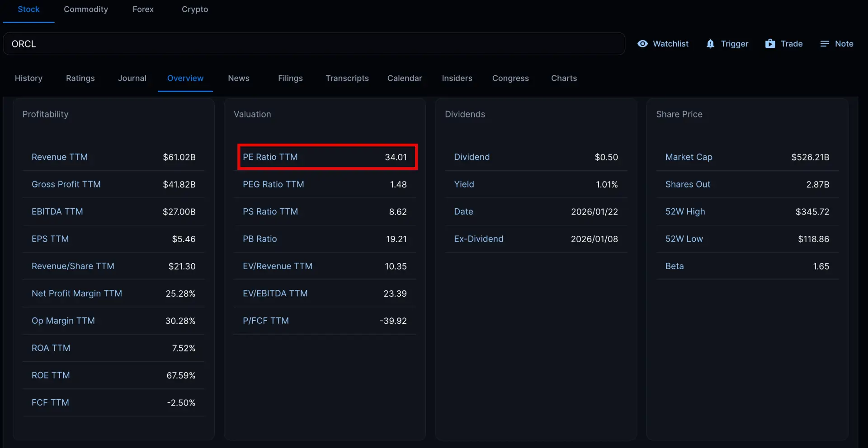The image size is (868, 448).
Task: Switch to the Charts tab
Action: coord(564,78)
